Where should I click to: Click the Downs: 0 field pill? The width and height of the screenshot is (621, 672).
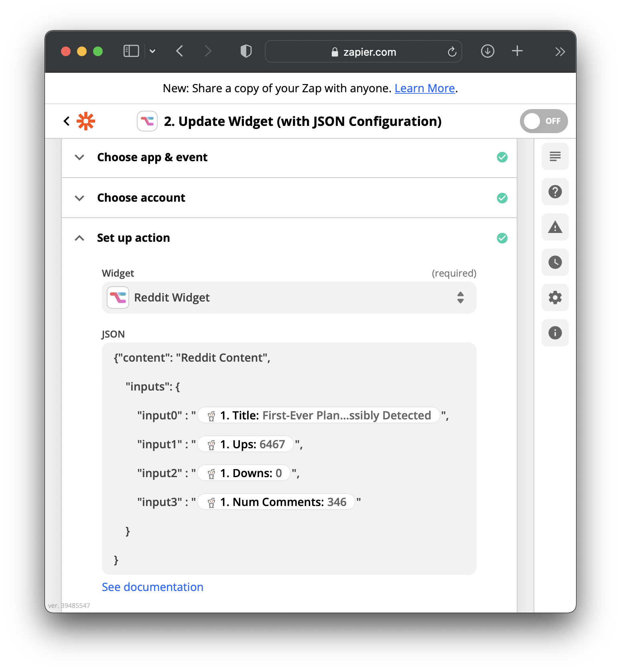244,473
